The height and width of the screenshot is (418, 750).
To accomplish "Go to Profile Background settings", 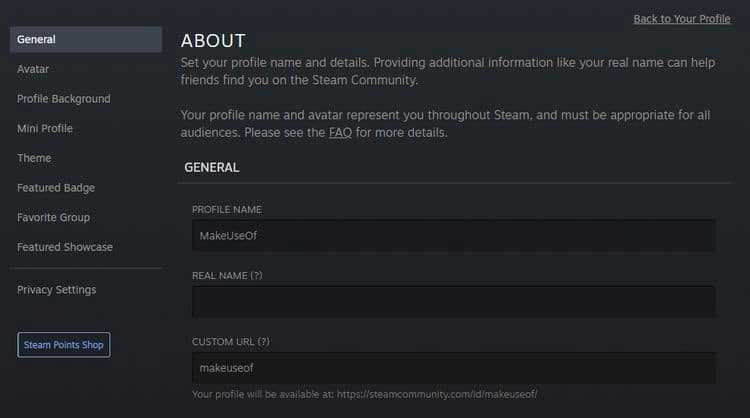I will coord(64,99).
